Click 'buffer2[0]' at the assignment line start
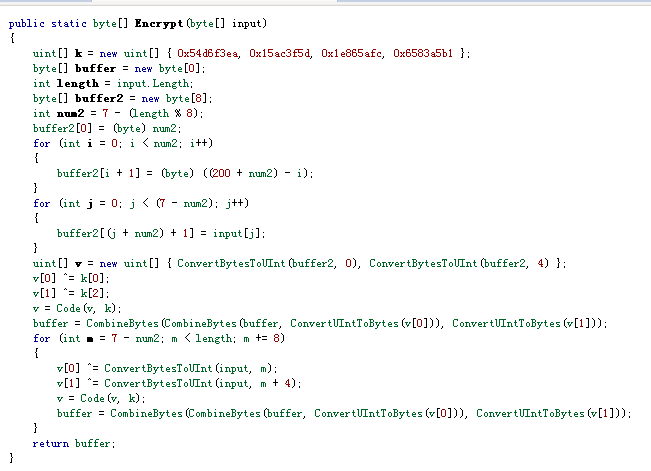This screenshot has height=471, width=651. (x=62, y=128)
